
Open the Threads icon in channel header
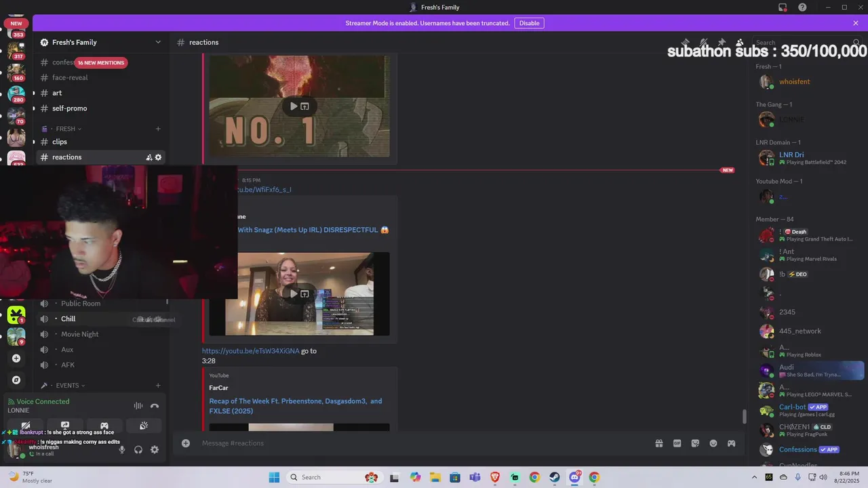[x=686, y=42]
